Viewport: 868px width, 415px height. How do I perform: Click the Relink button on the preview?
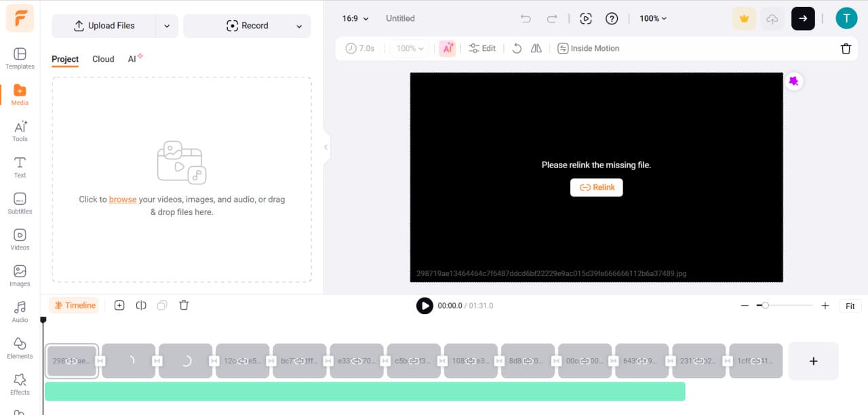coord(596,187)
